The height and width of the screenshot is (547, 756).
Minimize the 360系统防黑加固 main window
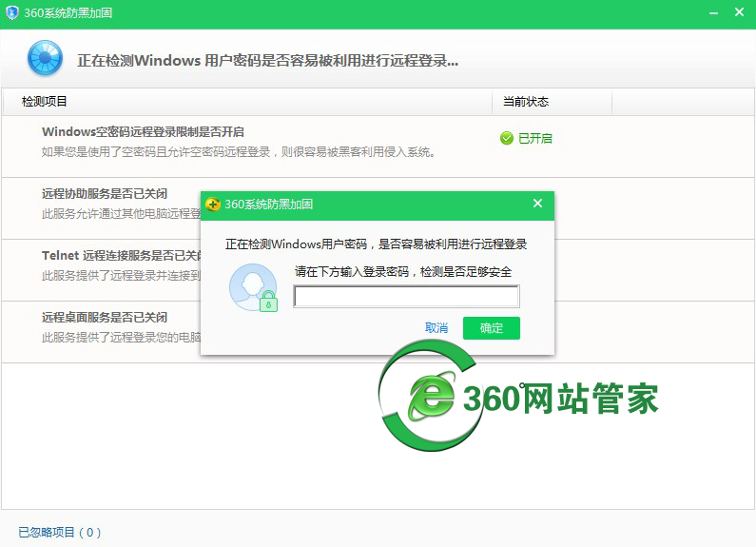[x=713, y=13]
